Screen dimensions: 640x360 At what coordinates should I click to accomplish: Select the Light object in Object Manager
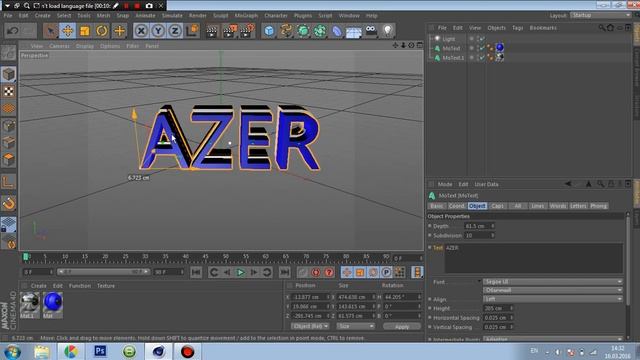pos(449,39)
